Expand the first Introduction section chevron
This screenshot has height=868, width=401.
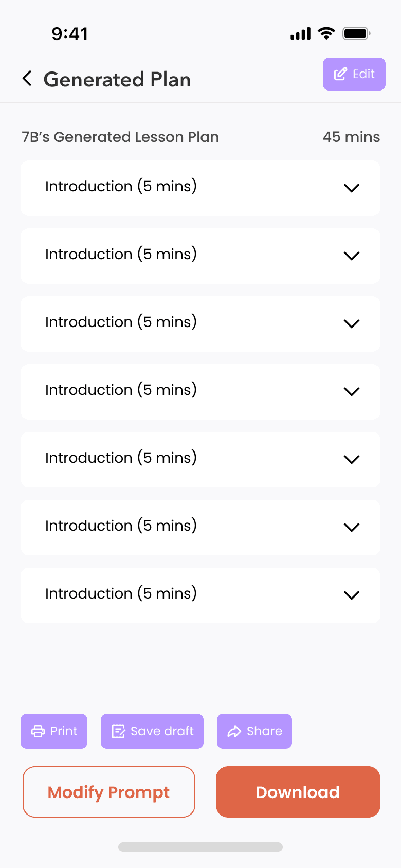coord(352,188)
